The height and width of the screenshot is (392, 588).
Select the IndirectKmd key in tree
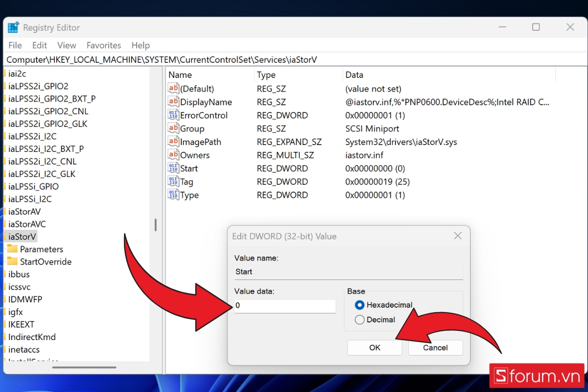32,337
